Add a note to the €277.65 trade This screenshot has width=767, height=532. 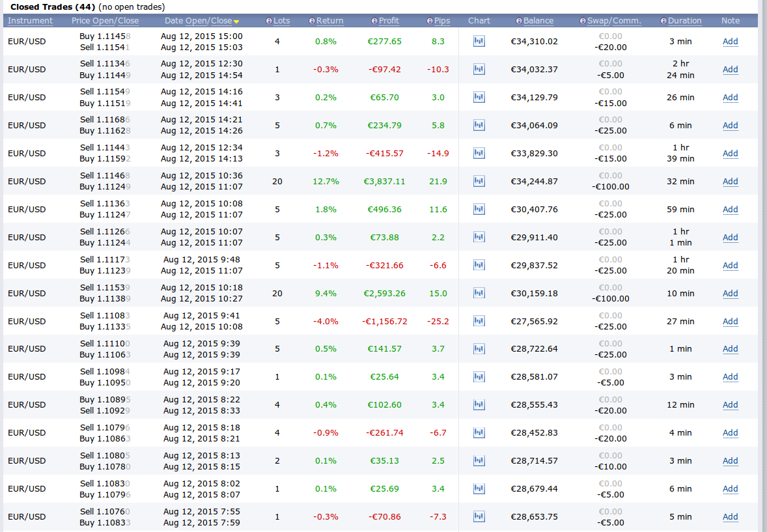tap(730, 42)
